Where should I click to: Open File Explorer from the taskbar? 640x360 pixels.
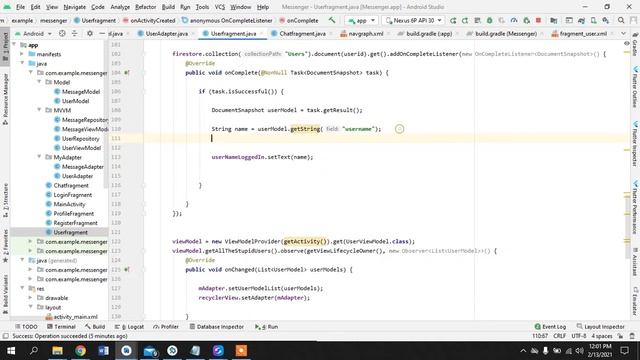(58, 351)
